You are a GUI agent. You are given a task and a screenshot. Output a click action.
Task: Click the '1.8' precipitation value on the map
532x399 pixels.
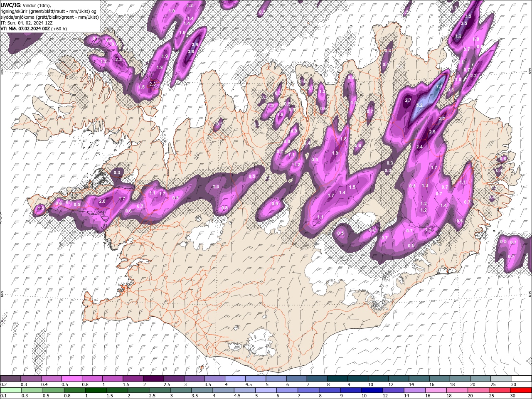point(343,139)
